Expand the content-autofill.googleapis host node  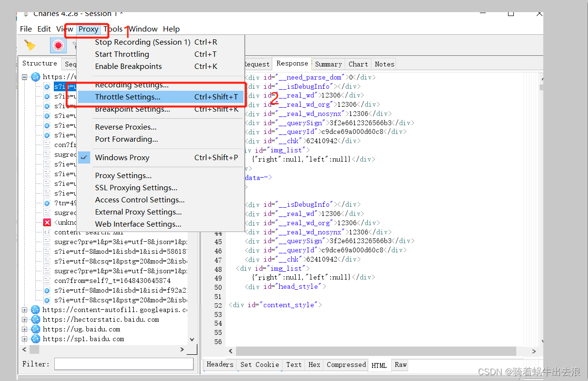(x=24, y=310)
